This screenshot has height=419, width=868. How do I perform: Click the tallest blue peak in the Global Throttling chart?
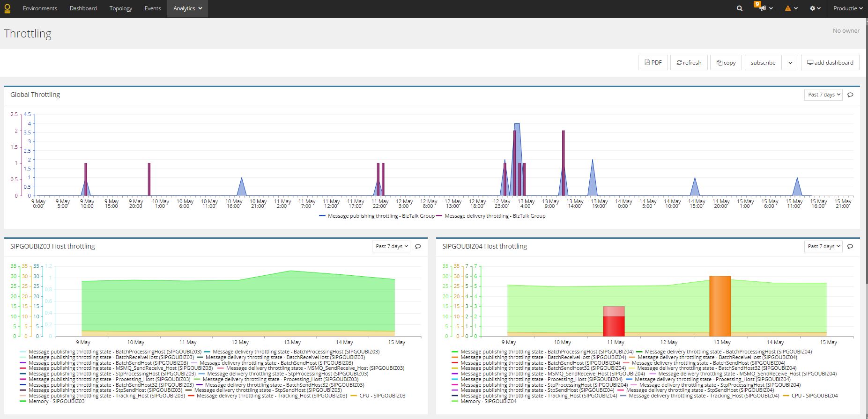coord(517,159)
